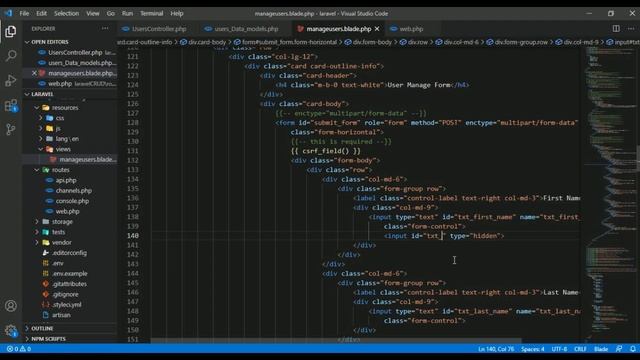
Task: Open the .env file
Action: pos(58,263)
